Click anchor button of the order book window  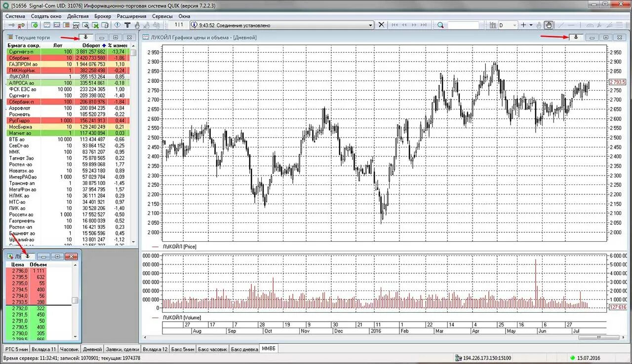(x=28, y=256)
